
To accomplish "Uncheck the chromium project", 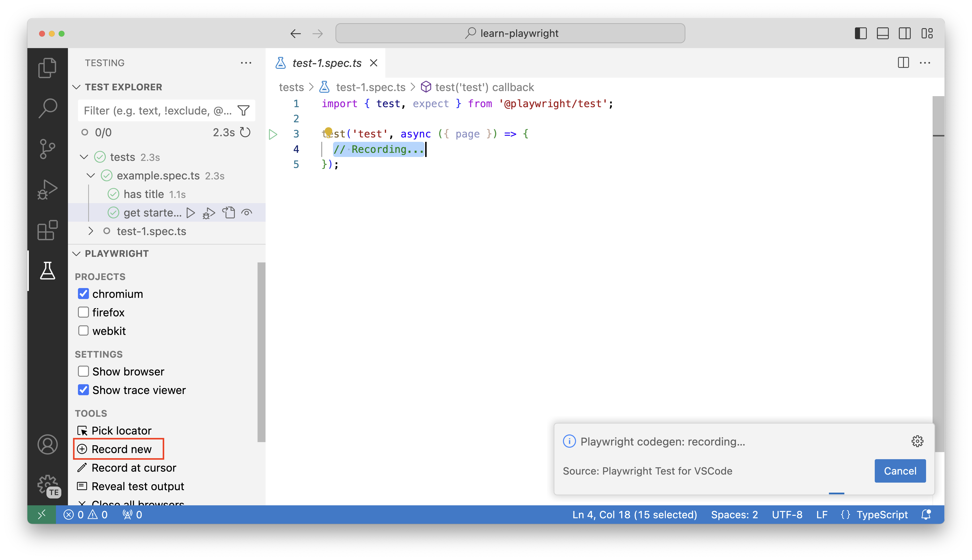I will pyautogui.click(x=83, y=293).
